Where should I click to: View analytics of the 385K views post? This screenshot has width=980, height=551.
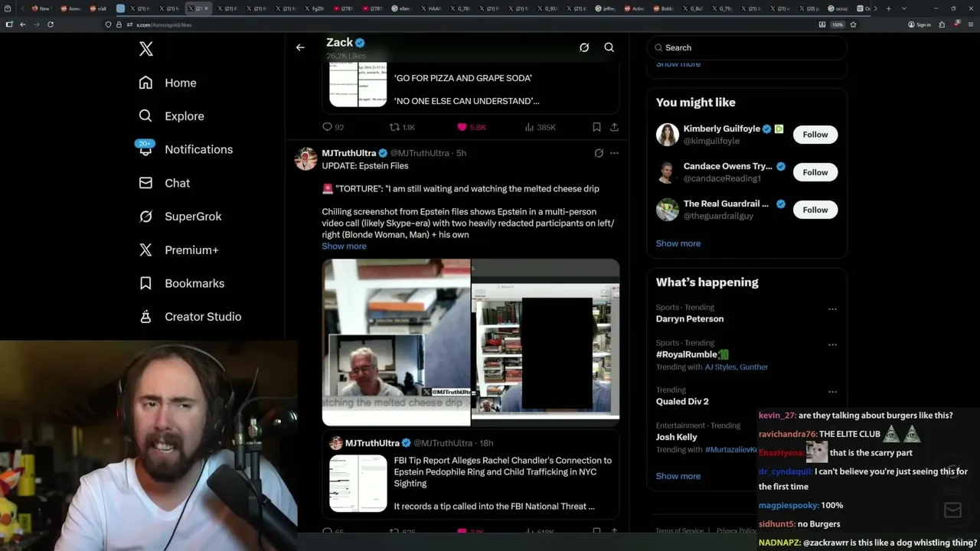tap(541, 127)
